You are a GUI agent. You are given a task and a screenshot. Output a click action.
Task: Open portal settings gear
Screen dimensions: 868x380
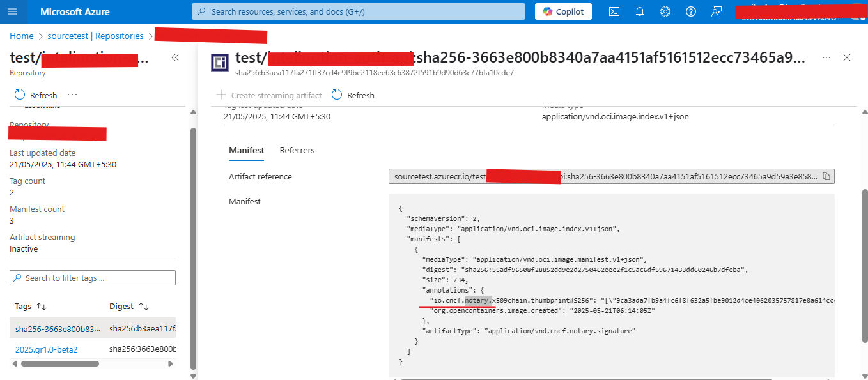[665, 11]
